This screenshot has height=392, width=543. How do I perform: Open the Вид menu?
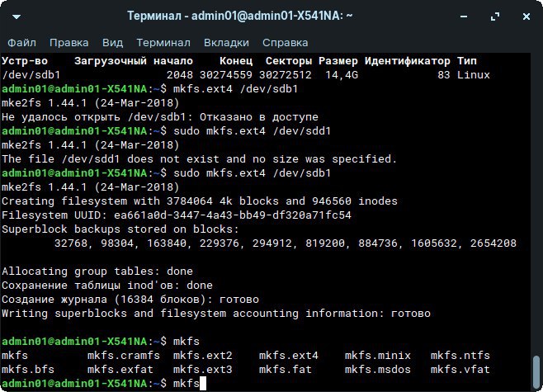coord(112,42)
